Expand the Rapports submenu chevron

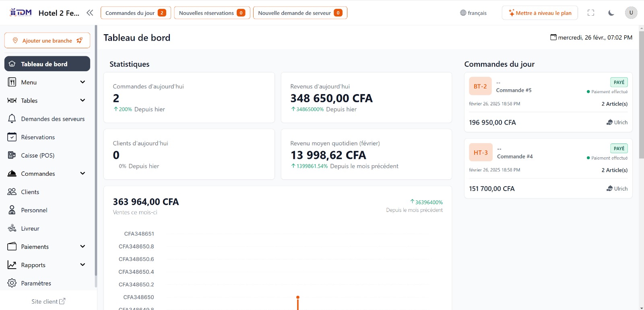pyautogui.click(x=83, y=265)
